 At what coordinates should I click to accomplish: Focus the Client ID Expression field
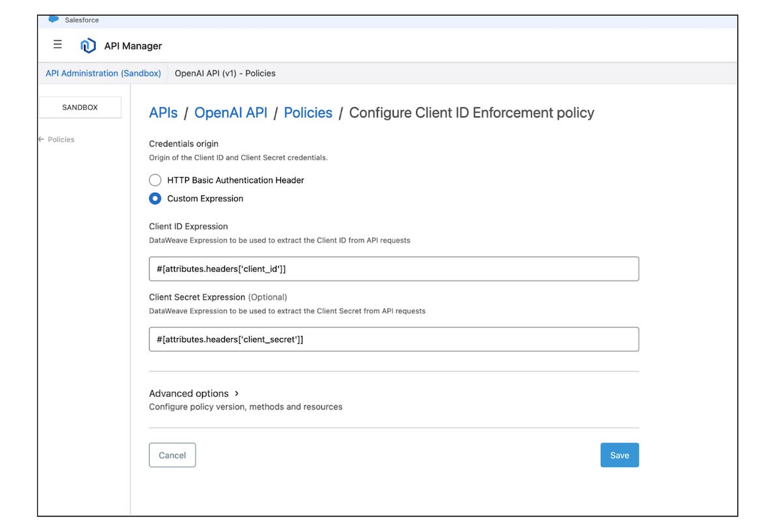[x=394, y=269]
